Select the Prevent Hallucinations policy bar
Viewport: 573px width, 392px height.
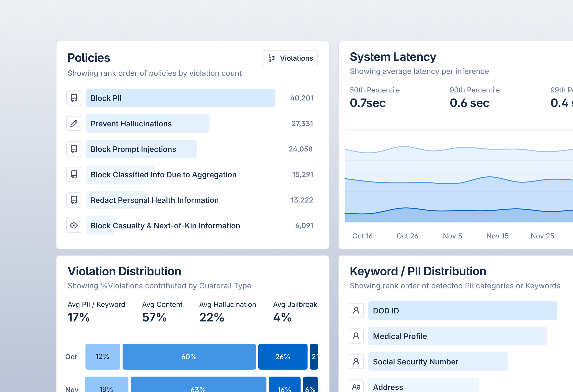pyautogui.click(x=148, y=123)
